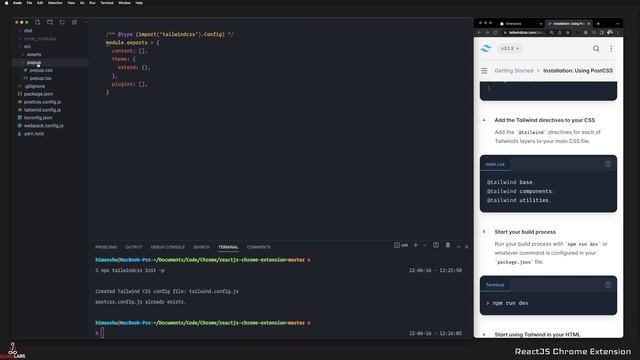Click the browser reload icon

[x=496, y=33]
